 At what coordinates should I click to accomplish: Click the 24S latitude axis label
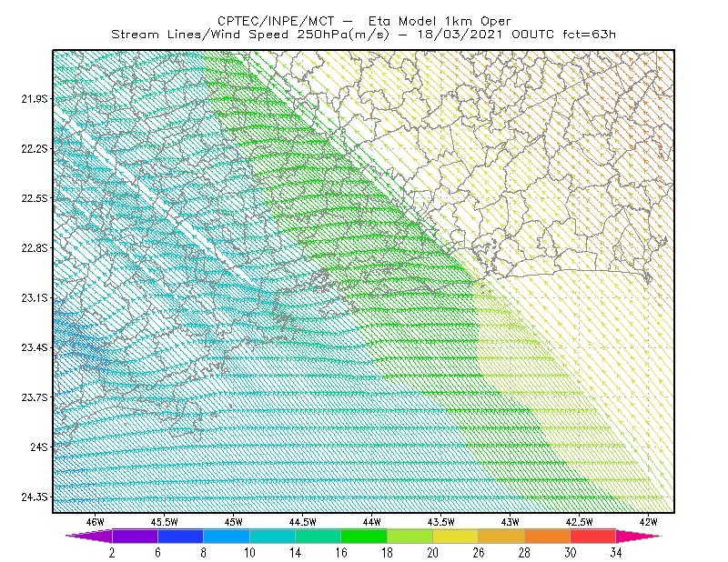[x=39, y=447]
